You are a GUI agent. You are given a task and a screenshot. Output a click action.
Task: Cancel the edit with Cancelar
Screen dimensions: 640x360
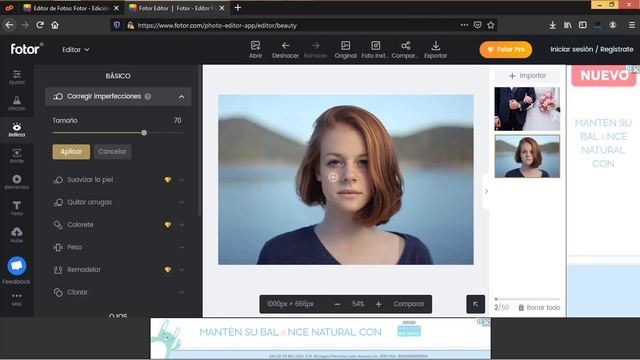pos(112,151)
